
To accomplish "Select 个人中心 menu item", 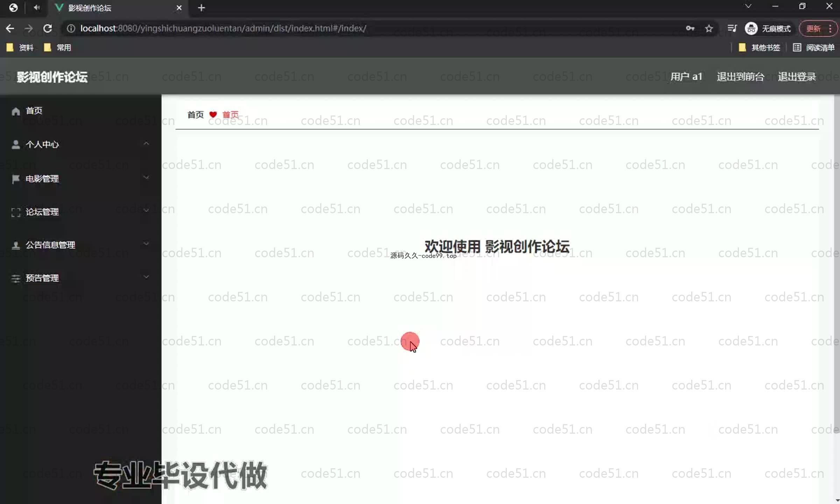I will point(80,145).
